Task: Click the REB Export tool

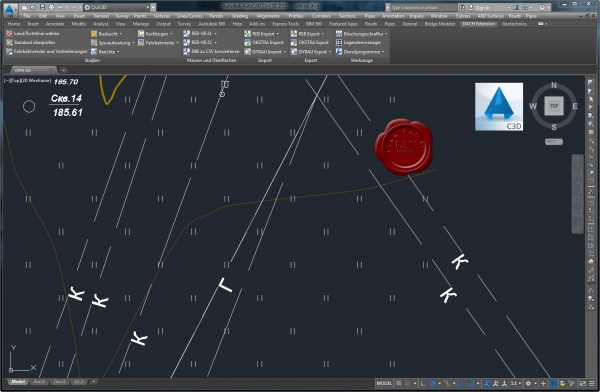Action: pos(307,34)
